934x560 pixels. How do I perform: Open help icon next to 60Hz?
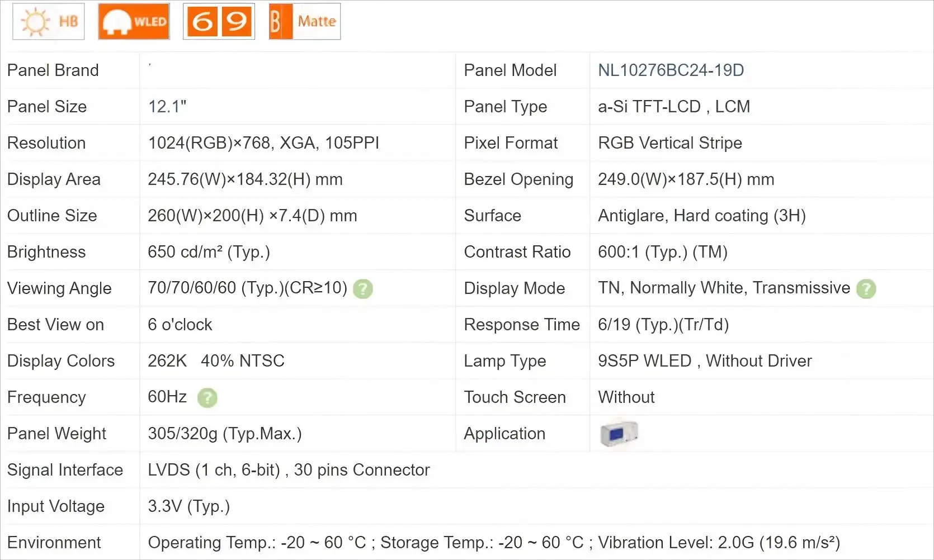[x=207, y=398]
